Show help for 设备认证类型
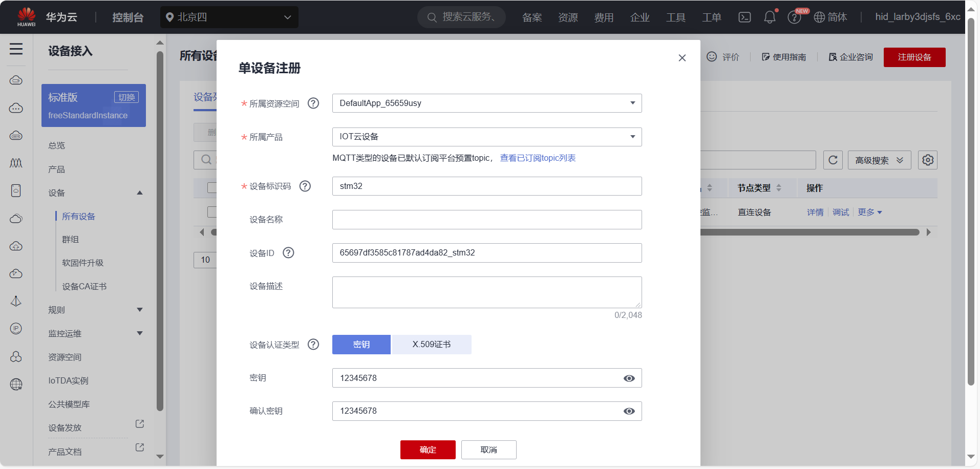 [313, 345]
